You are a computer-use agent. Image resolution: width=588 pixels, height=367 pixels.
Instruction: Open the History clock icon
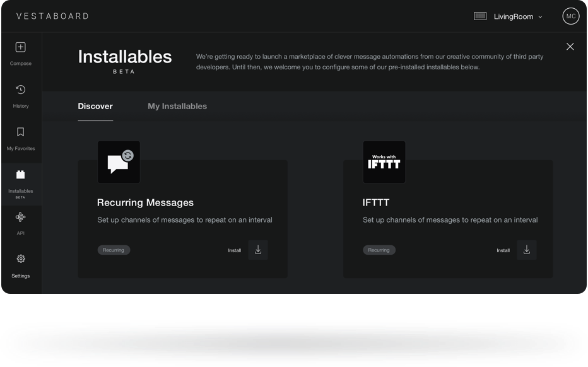pyautogui.click(x=21, y=90)
